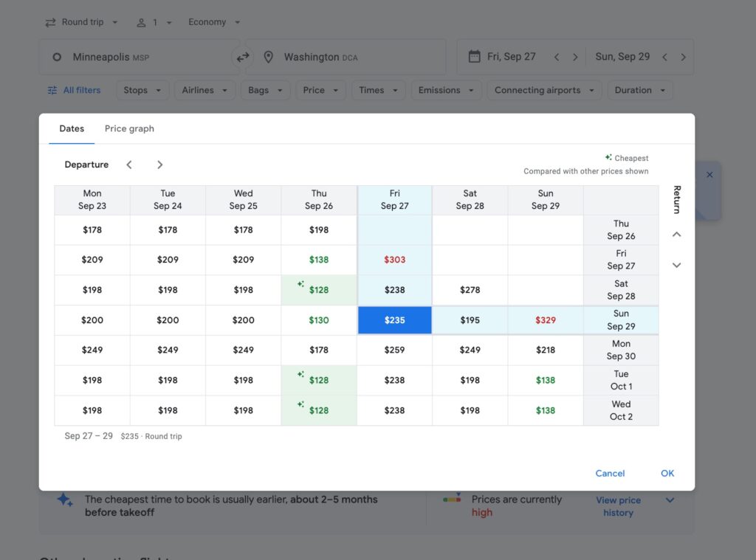Expand the Airlines filter dropdown
Image resolution: width=756 pixels, height=560 pixels.
click(x=205, y=90)
